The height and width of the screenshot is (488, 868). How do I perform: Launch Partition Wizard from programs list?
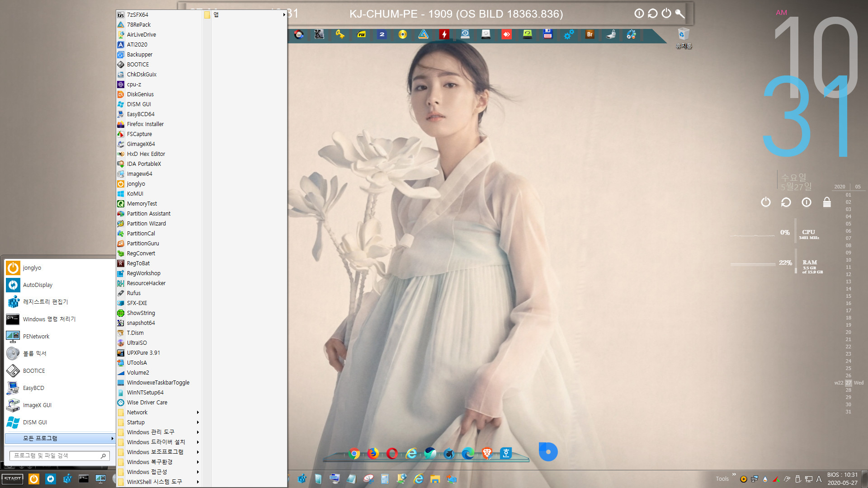[x=158, y=223]
